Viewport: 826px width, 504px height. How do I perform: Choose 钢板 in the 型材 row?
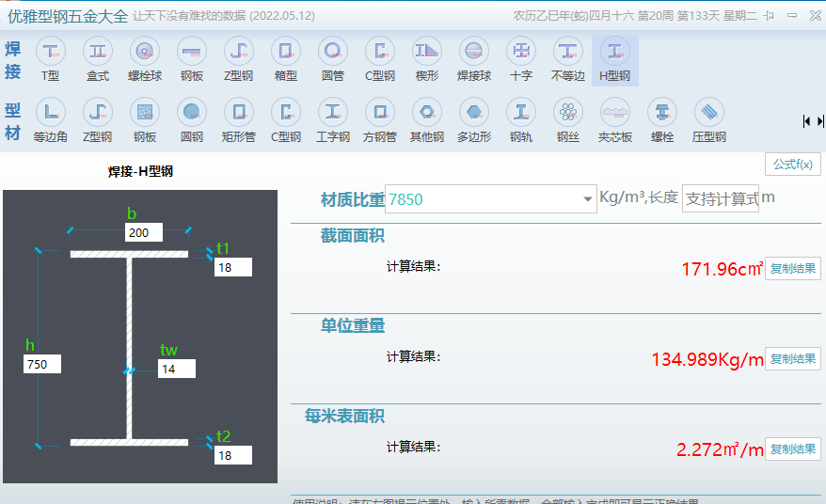[145, 120]
